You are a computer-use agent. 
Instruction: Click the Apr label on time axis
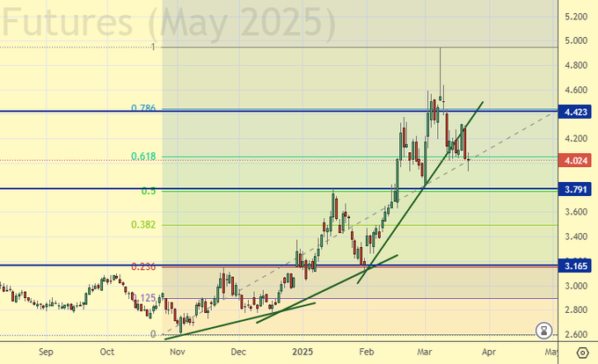coord(488,351)
